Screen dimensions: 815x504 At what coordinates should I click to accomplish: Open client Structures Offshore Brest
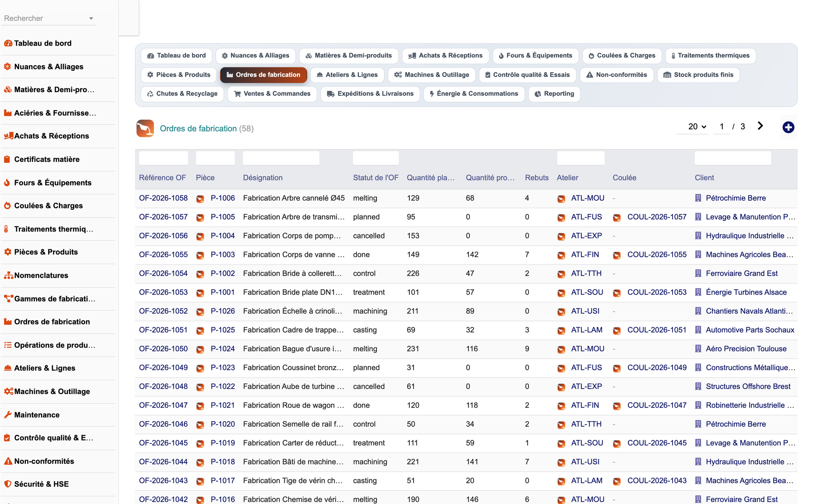(748, 386)
